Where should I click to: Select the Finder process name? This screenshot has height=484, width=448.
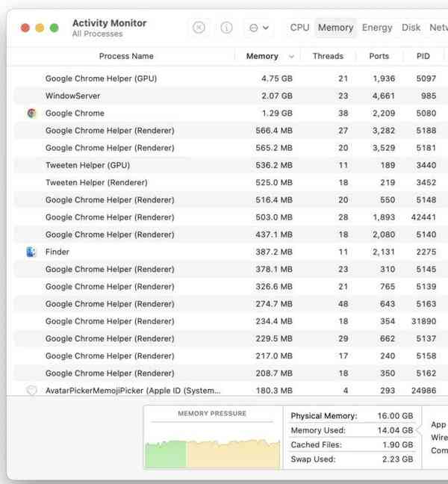tap(57, 252)
